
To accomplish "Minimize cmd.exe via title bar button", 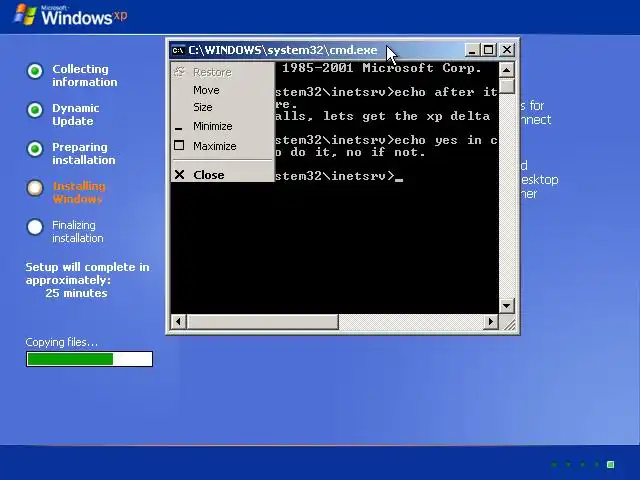I will click(x=472, y=50).
